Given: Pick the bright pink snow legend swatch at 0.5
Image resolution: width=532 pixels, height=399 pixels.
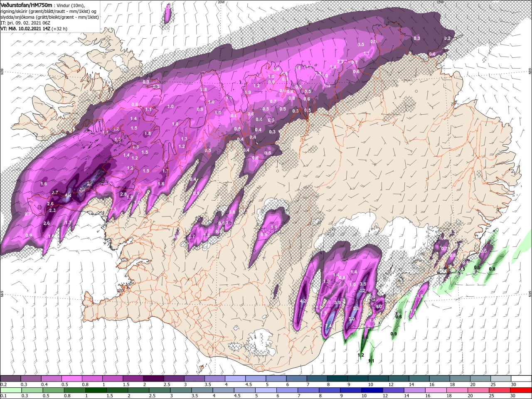Looking at the screenshot, I should pos(71,379).
